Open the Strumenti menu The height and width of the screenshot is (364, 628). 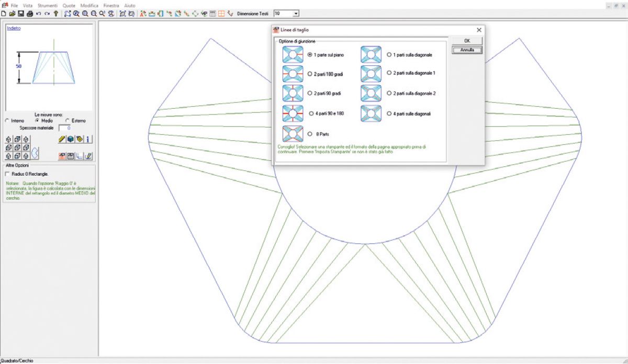point(47,5)
